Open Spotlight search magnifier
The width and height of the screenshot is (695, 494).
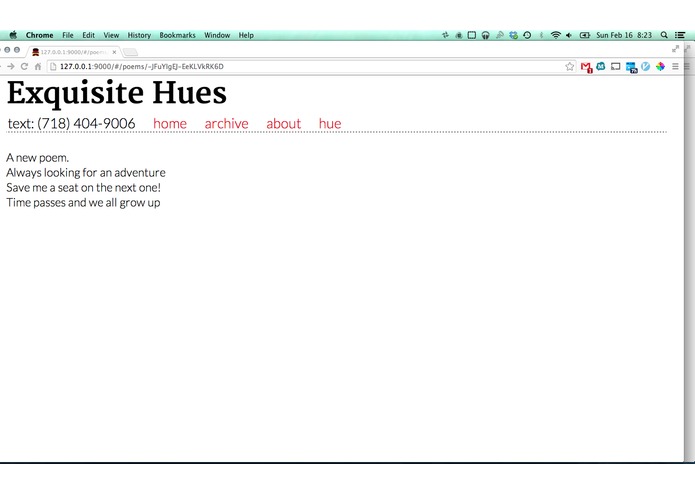coord(664,35)
